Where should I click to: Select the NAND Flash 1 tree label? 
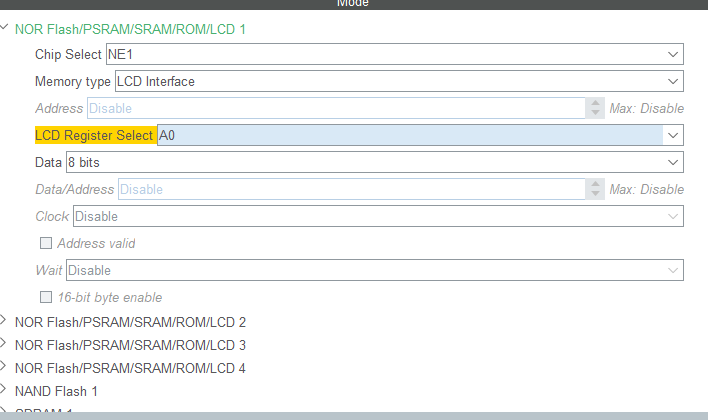(56, 391)
